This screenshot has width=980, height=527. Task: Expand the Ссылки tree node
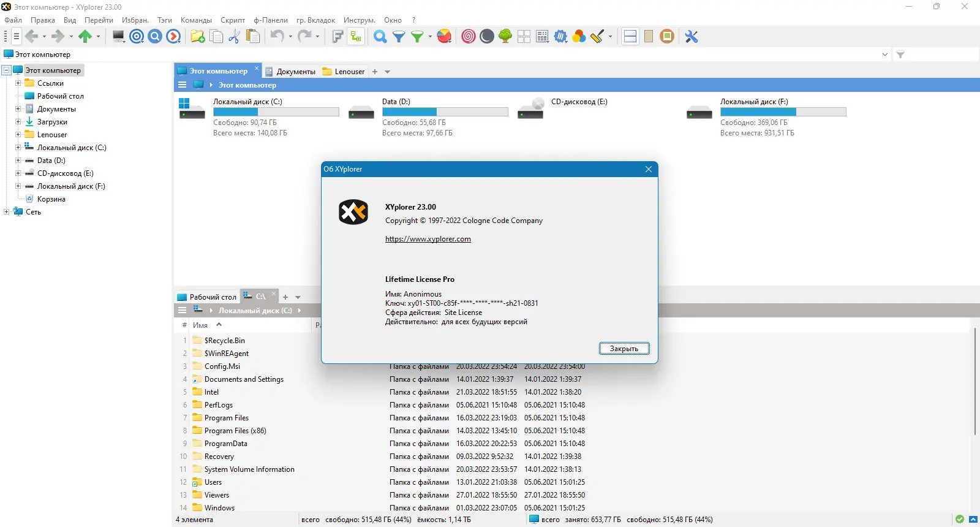[18, 83]
